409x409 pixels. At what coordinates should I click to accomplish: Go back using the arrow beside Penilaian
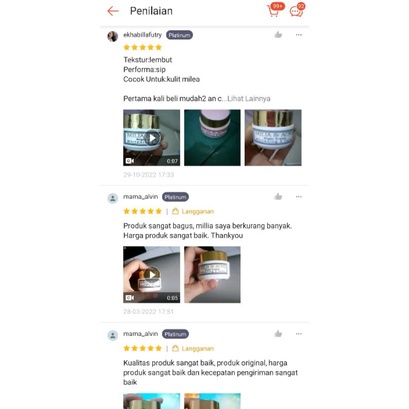point(113,11)
